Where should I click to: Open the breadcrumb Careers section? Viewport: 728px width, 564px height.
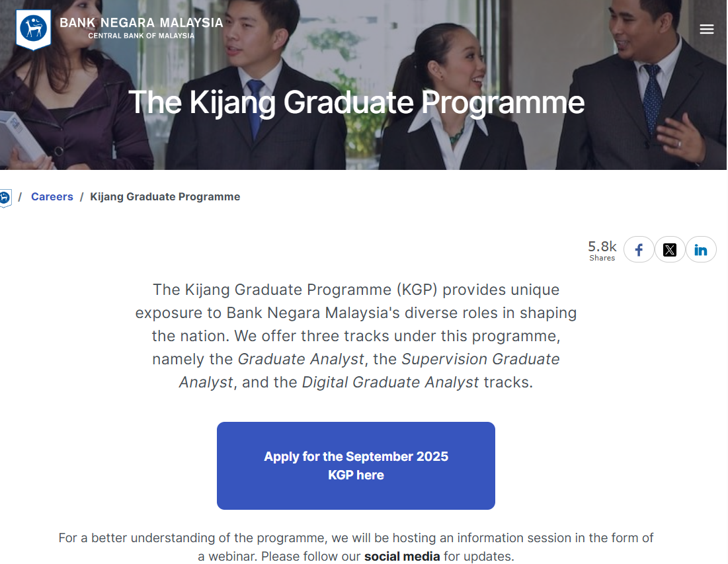tap(52, 196)
